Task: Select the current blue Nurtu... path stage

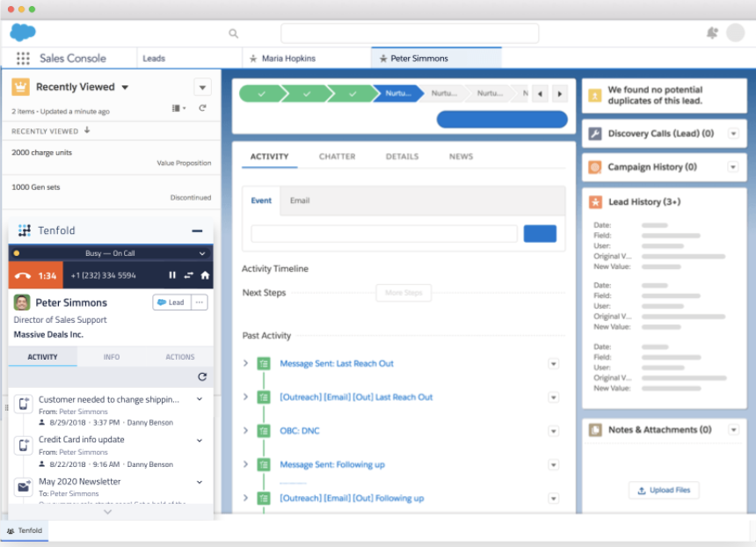Action: pos(398,93)
